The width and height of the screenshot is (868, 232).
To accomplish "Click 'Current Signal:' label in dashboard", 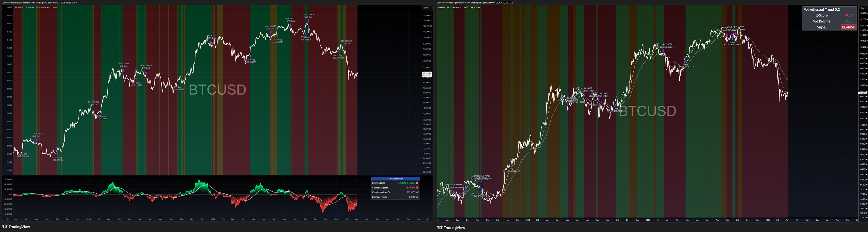I will pos(380,187).
